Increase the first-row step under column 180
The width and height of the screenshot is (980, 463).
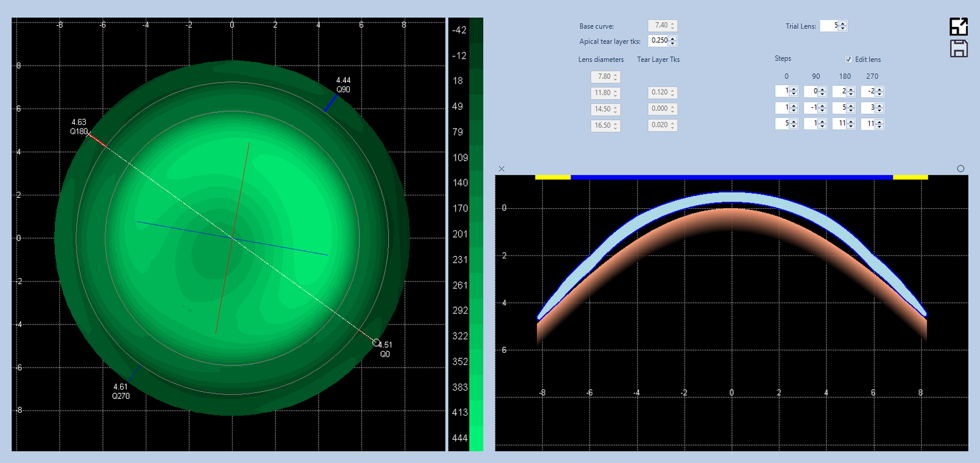click(851, 89)
